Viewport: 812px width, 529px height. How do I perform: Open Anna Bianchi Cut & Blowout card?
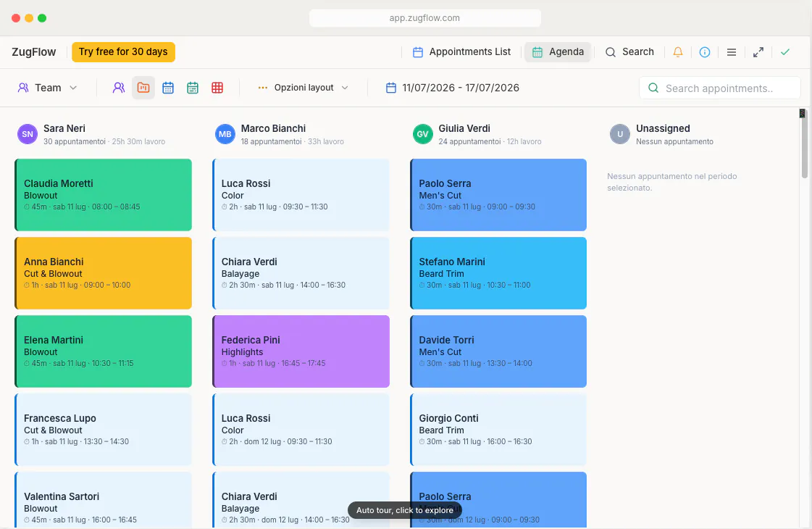point(103,273)
